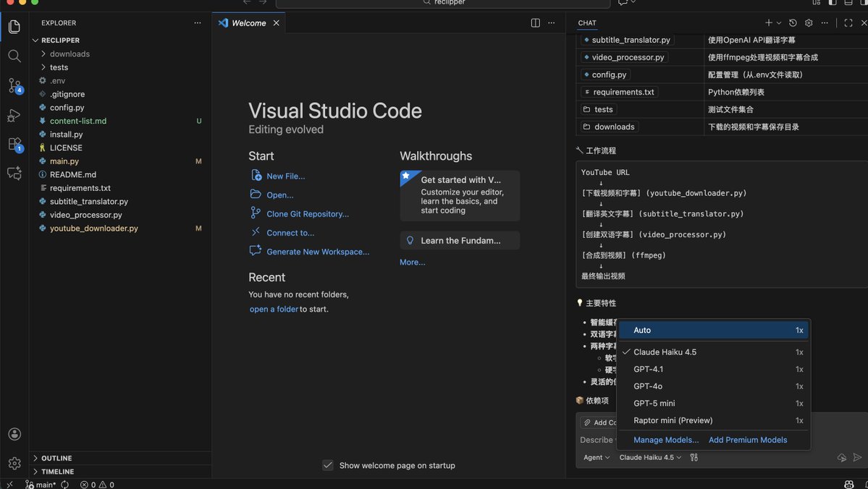Screen dimensions: 868x489
Task: Click Open... in Start section
Action: pos(280,195)
